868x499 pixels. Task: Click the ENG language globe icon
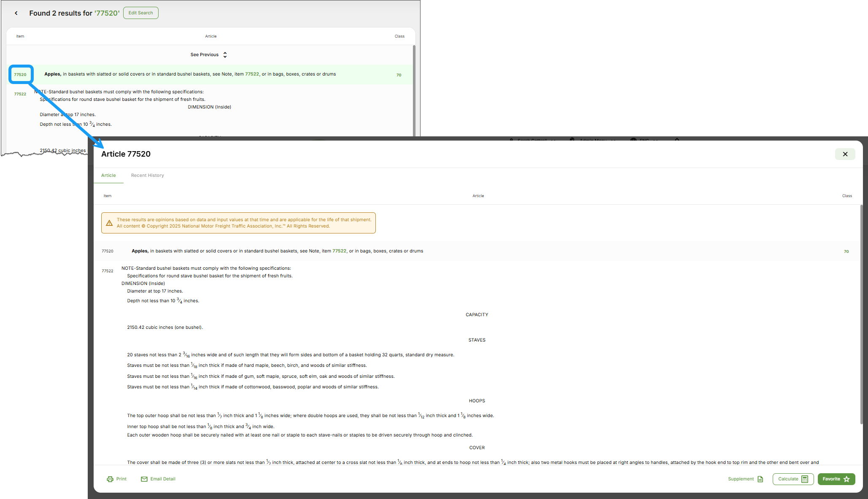(x=633, y=141)
